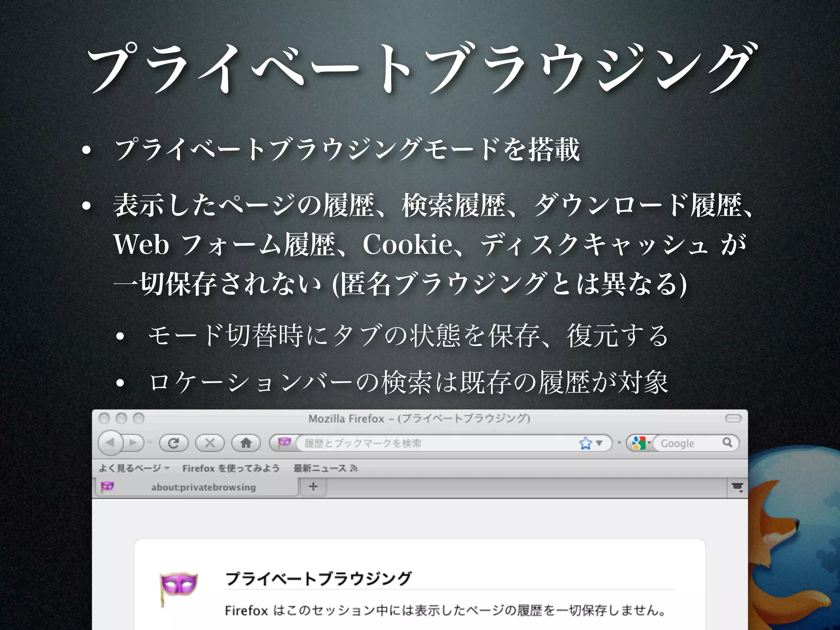Open the Google search engine selector dropdown
This screenshot has height=630, width=840.
point(641,443)
